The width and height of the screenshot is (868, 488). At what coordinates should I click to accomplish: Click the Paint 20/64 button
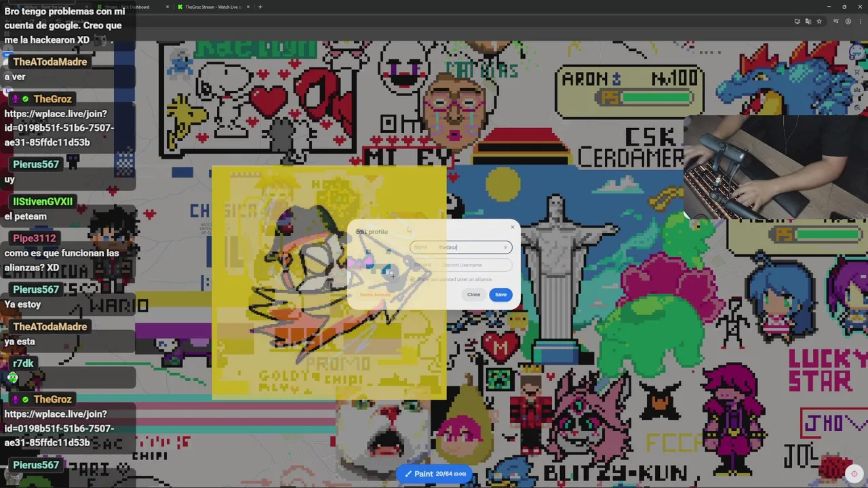pyautogui.click(x=435, y=474)
